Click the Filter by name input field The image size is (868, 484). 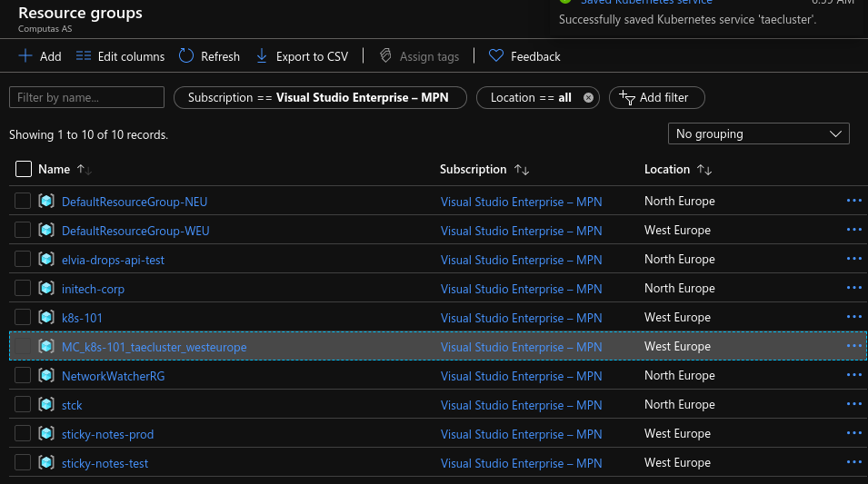[86, 98]
